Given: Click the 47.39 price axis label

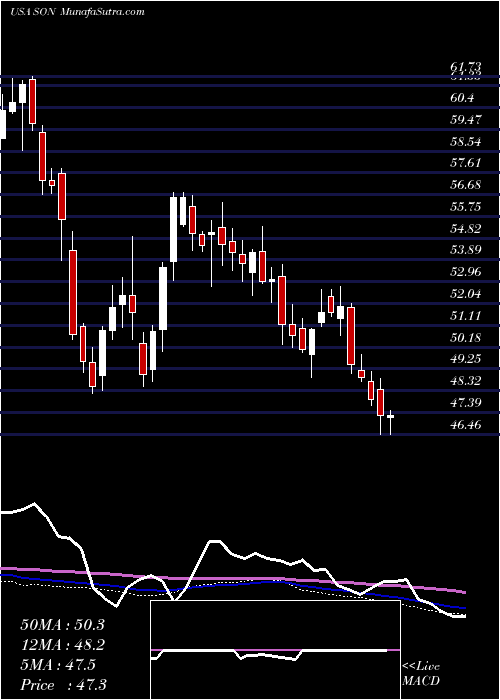Looking at the screenshot, I should pos(466,403).
